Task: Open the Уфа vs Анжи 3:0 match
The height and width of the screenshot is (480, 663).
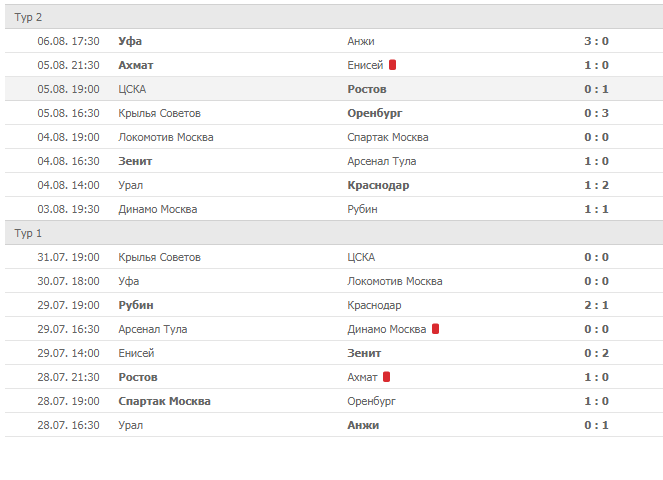Action: 596,41
